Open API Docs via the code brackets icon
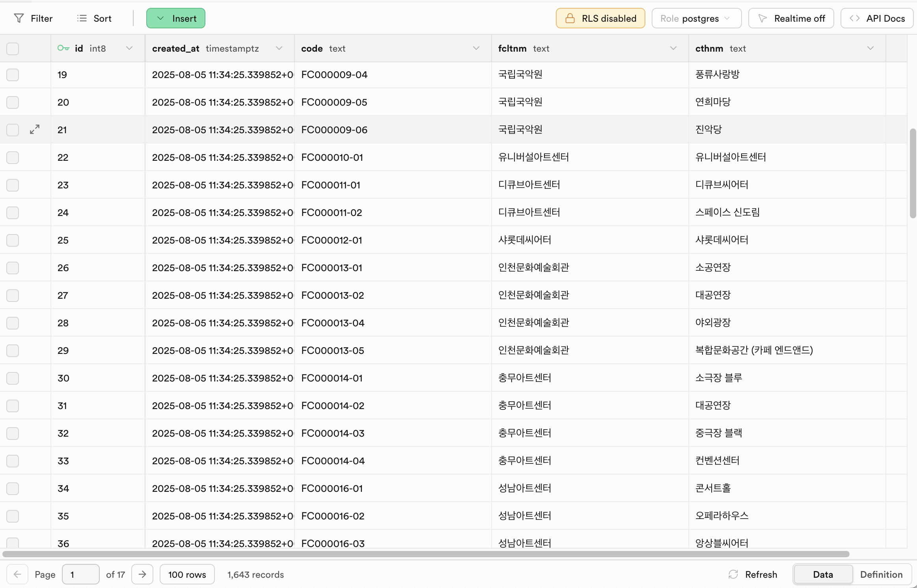 [x=854, y=19]
